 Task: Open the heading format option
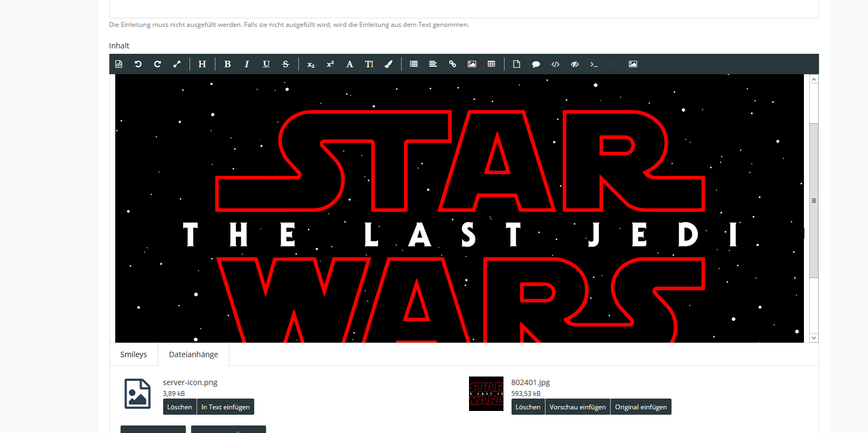click(202, 64)
